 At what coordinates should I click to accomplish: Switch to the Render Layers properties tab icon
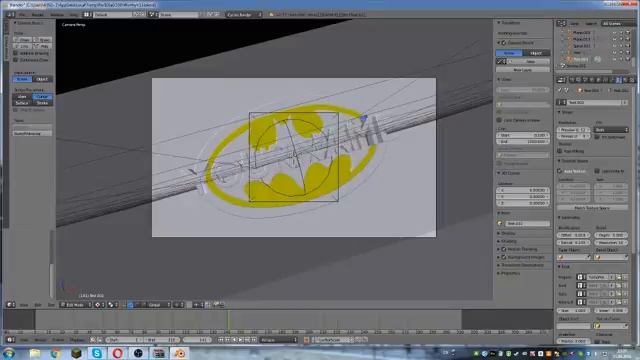tap(579, 80)
